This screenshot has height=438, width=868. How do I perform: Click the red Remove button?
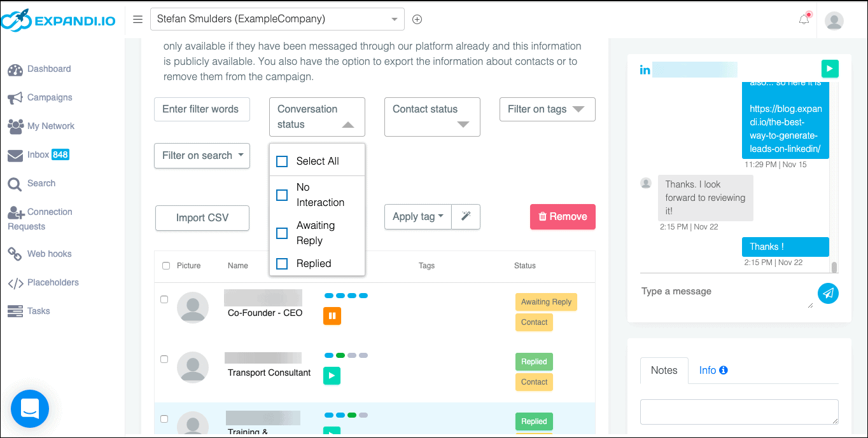tap(563, 217)
